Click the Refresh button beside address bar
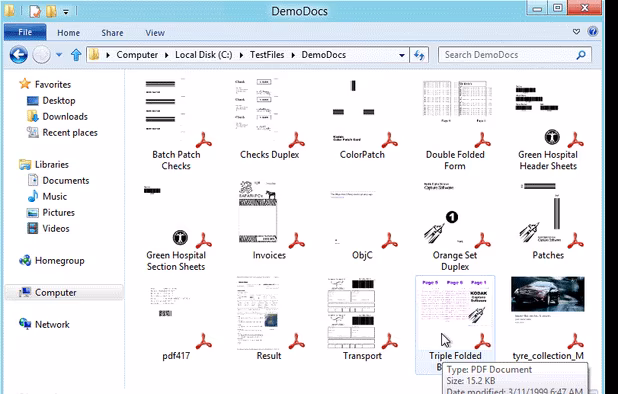Image resolution: width=618 pixels, height=394 pixels. coord(419,55)
